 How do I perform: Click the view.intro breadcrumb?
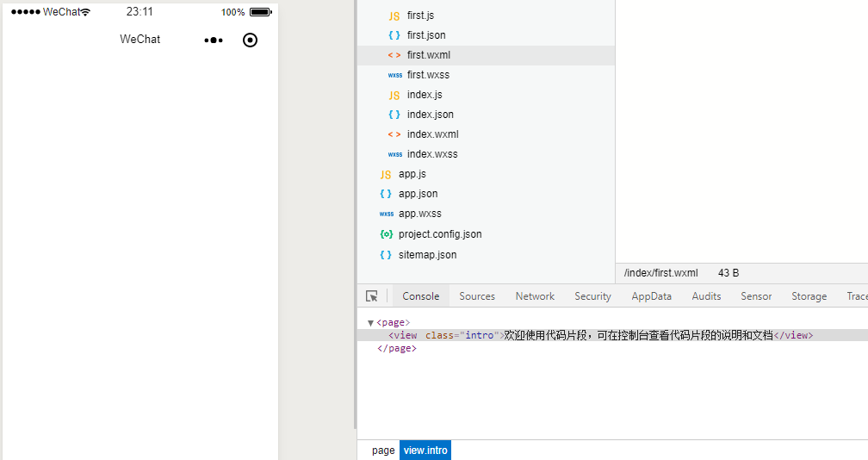pos(425,451)
